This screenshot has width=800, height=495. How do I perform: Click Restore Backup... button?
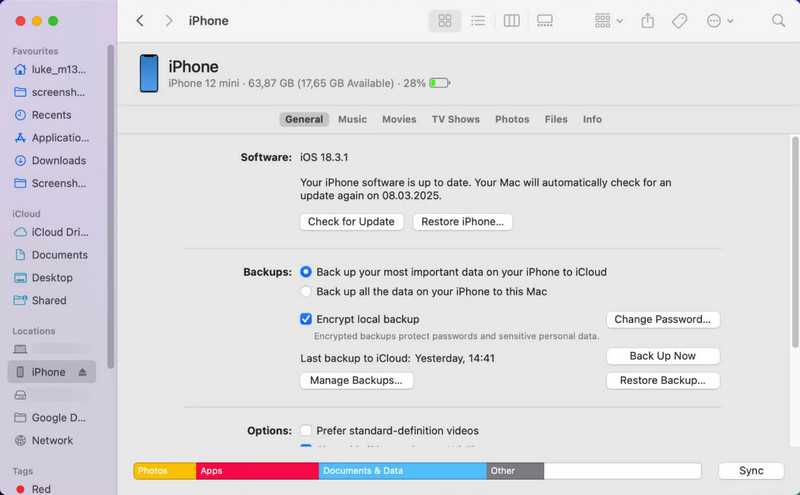(x=663, y=381)
